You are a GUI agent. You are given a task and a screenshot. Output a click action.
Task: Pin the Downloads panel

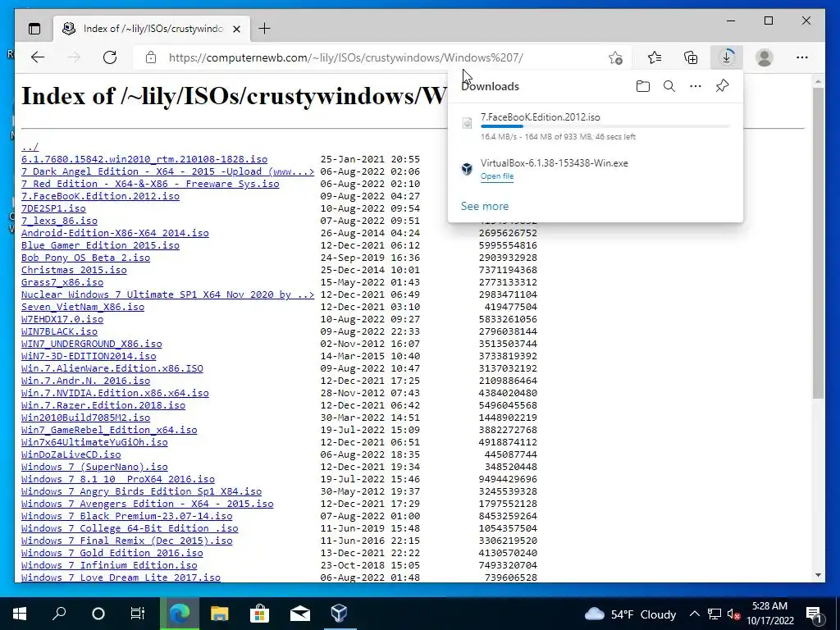click(x=722, y=86)
